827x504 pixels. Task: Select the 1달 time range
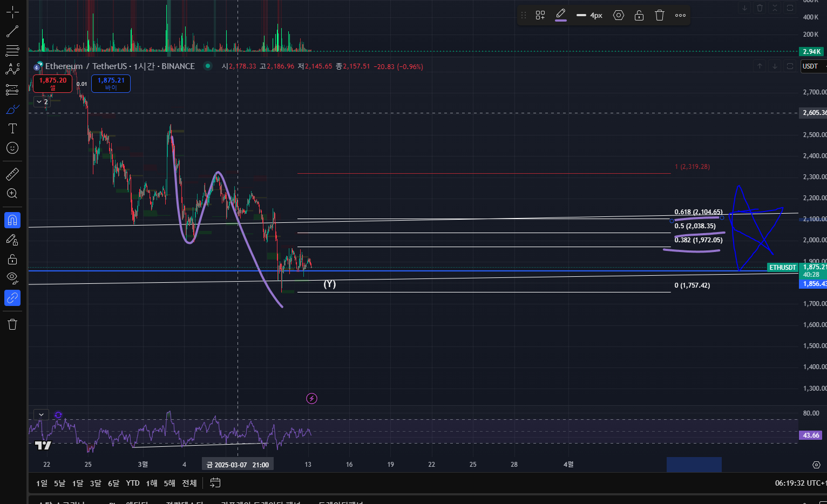(78, 483)
